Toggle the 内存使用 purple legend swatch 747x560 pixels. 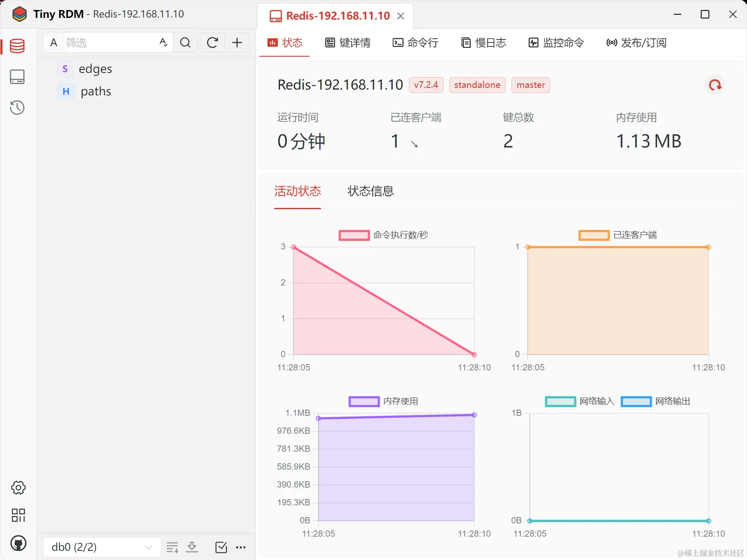coord(364,402)
